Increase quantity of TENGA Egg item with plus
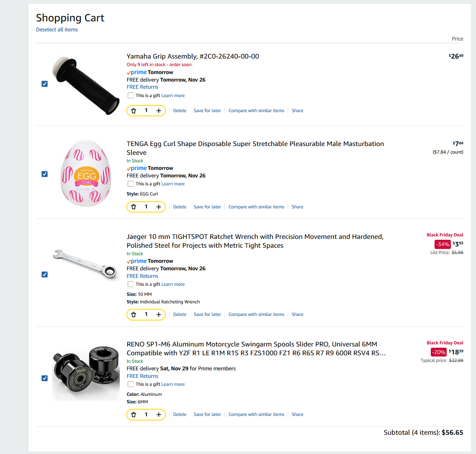The image size is (476, 454). (x=159, y=207)
